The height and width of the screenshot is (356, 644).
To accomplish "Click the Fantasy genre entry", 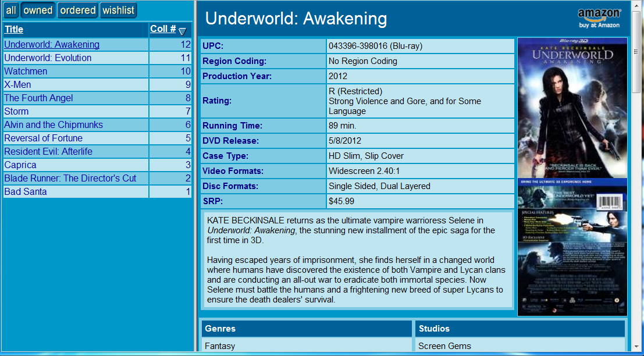I will point(220,346).
